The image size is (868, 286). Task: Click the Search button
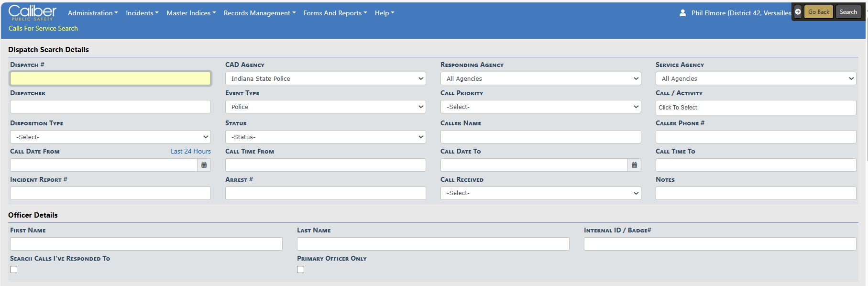[848, 12]
